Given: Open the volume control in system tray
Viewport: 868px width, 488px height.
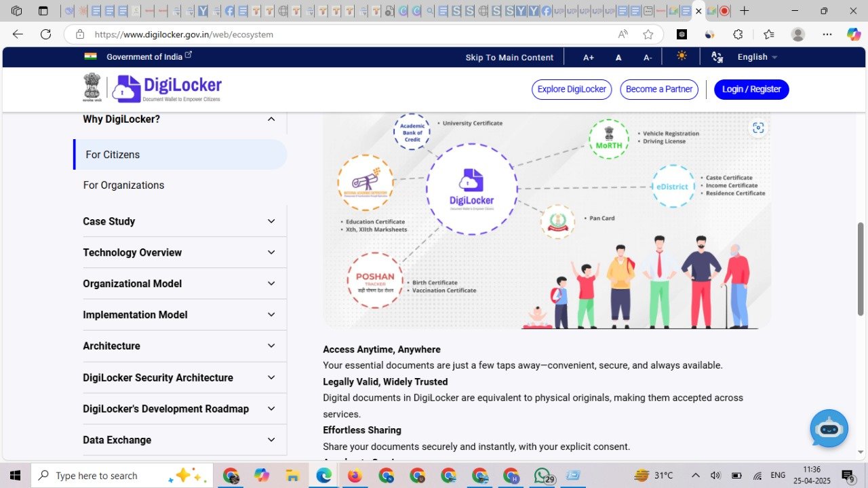Looking at the screenshot, I should (x=715, y=476).
